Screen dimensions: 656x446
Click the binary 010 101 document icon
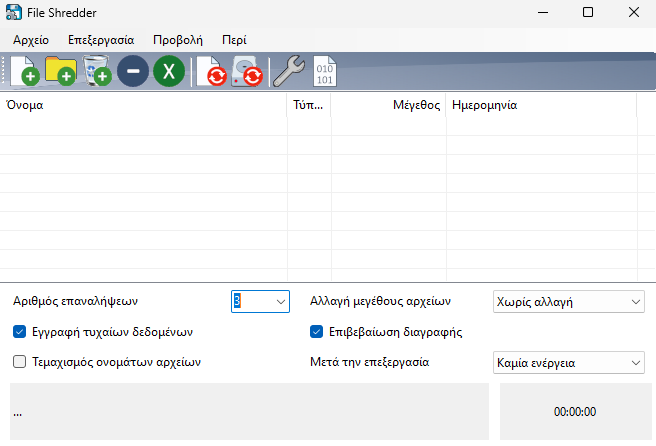(325, 71)
